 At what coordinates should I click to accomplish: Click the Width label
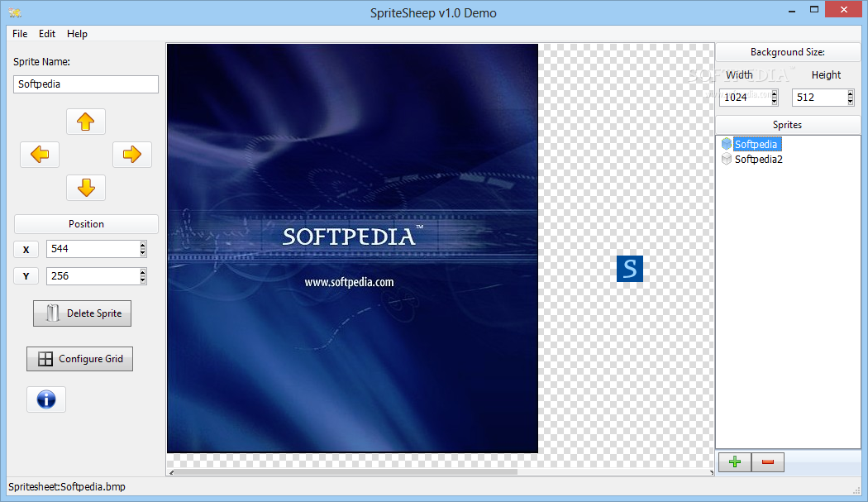(x=739, y=74)
